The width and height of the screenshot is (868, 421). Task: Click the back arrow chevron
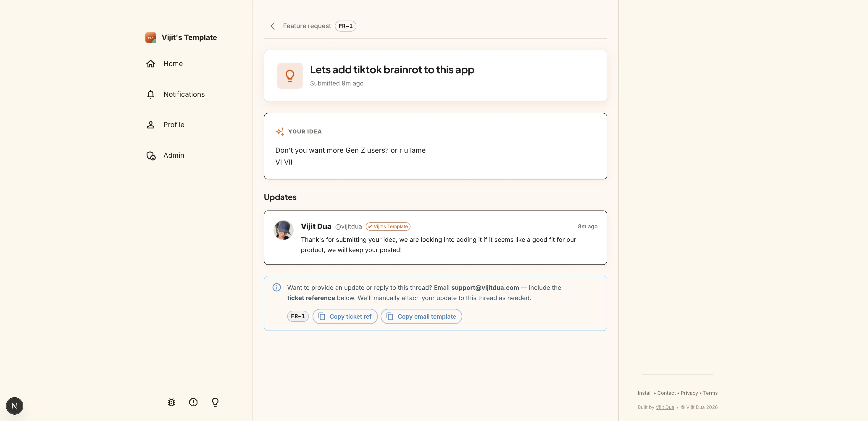point(273,26)
